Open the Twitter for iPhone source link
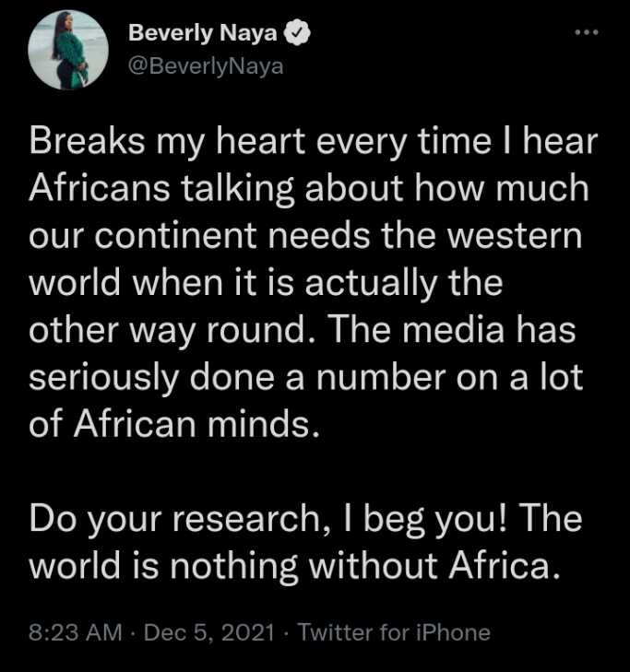Viewport: 630px width, 672px height. tap(394, 632)
